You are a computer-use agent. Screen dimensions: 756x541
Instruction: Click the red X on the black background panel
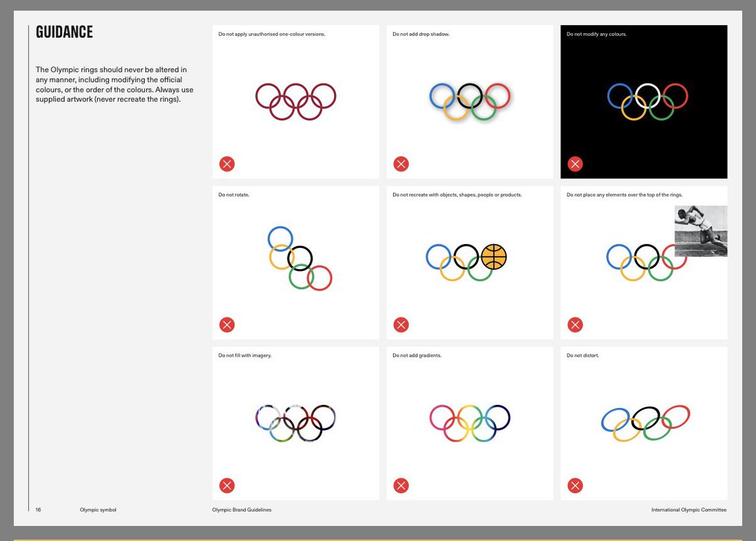click(575, 164)
